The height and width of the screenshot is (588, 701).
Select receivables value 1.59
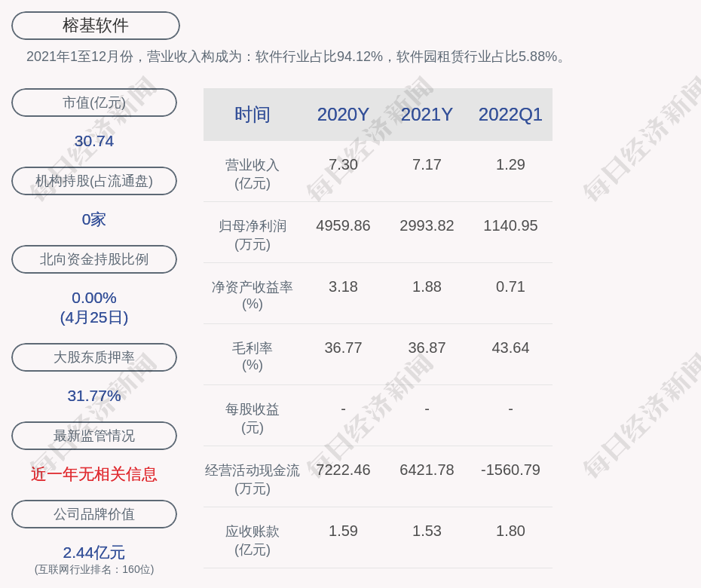[x=343, y=531]
